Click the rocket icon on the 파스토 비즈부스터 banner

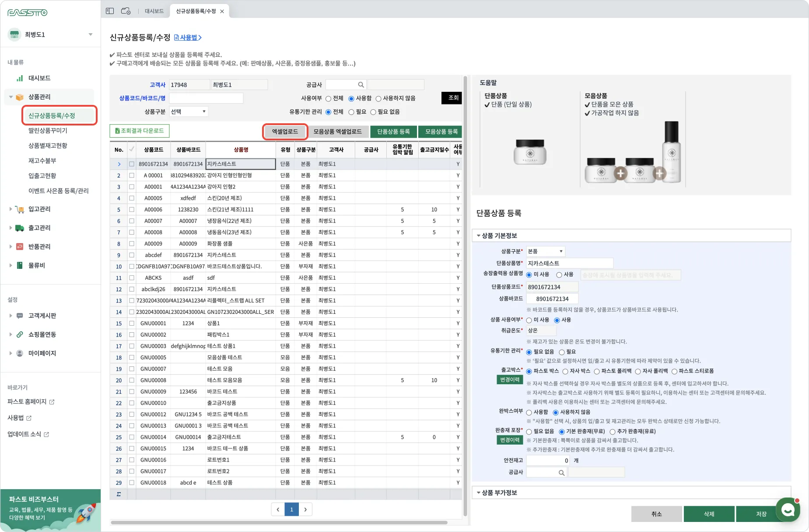pos(86,513)
